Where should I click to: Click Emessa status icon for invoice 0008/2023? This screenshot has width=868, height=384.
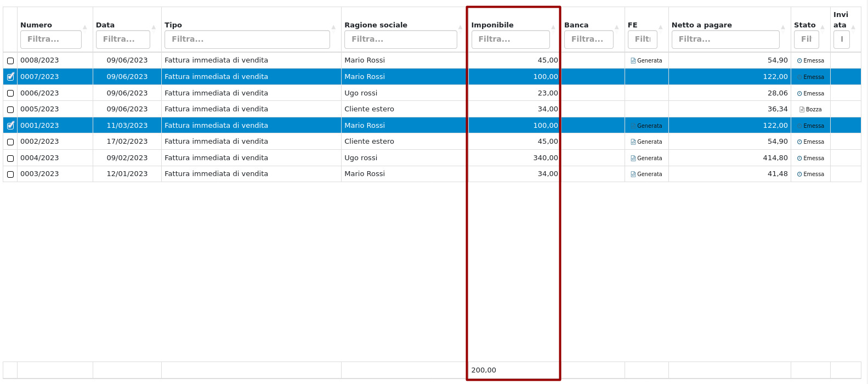pyautogui.click(x=799, y=61)
